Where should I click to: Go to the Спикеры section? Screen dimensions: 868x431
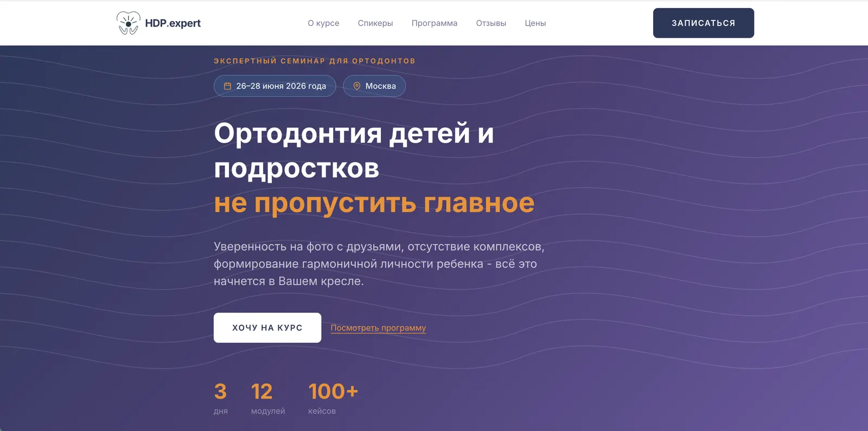click(x=375, y=23)
